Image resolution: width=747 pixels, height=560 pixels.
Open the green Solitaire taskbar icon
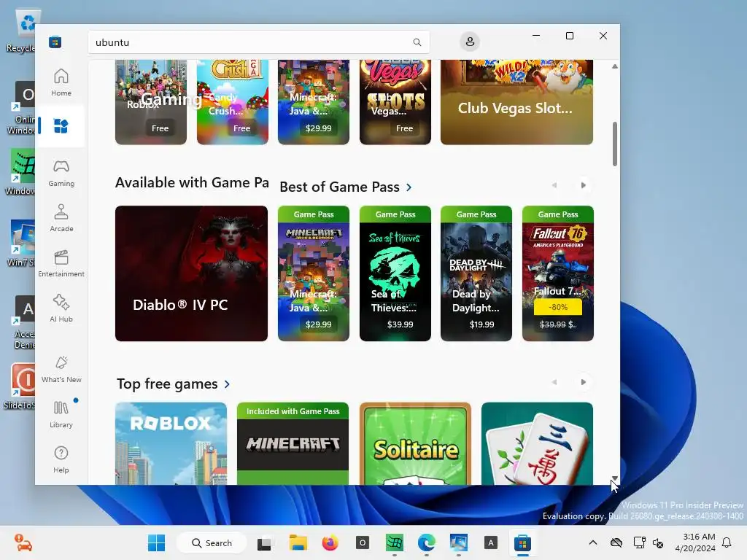(395, 542)
